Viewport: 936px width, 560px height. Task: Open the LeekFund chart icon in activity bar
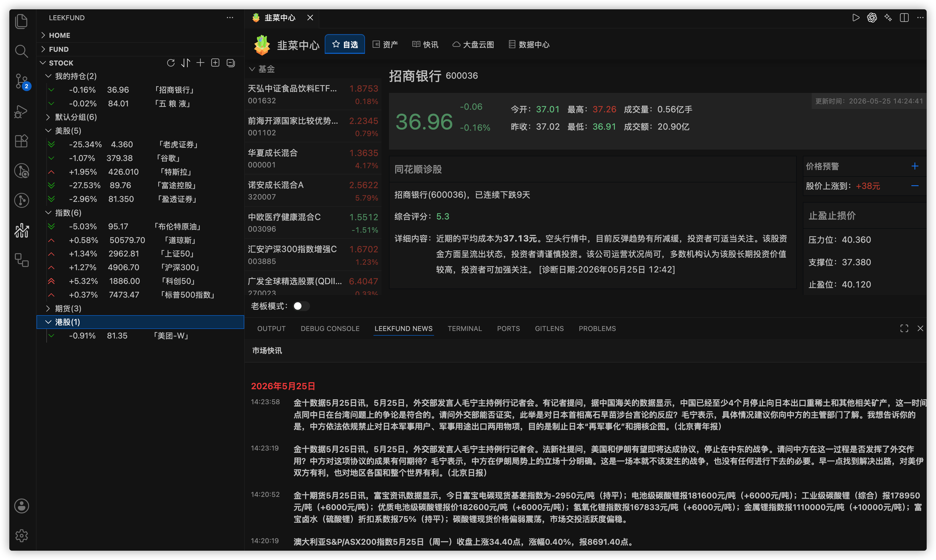tap(21, 230)
